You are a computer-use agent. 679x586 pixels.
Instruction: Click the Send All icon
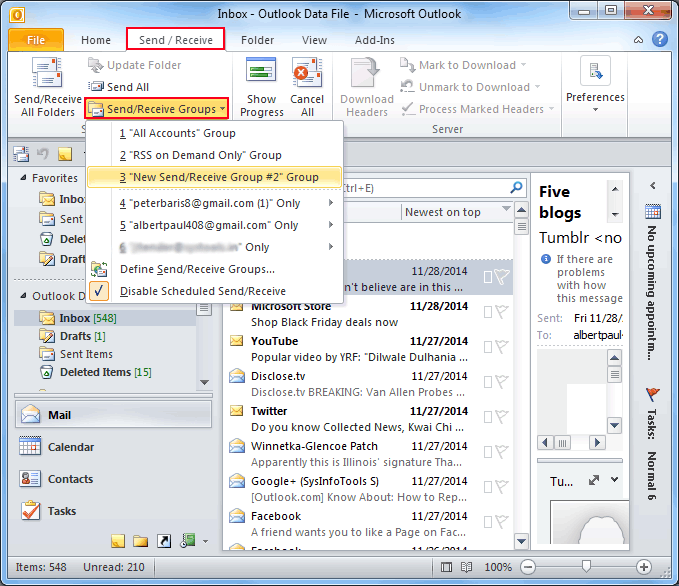pyautogui.click(x=96, y=87)
